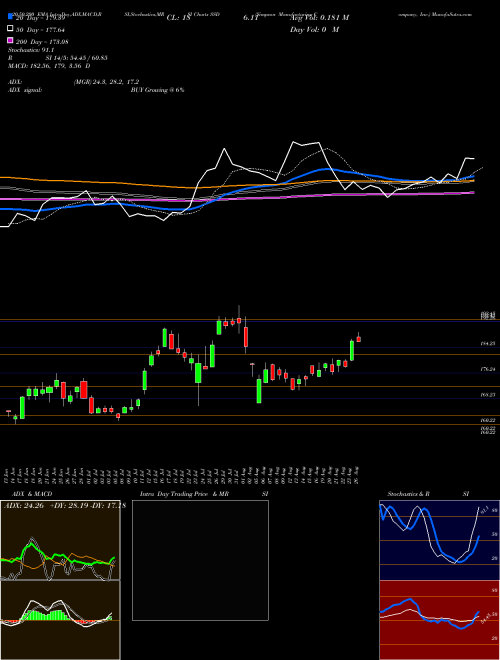Click the white 50 Day legend swatch
Screen dimensions: 500x660
10,29
